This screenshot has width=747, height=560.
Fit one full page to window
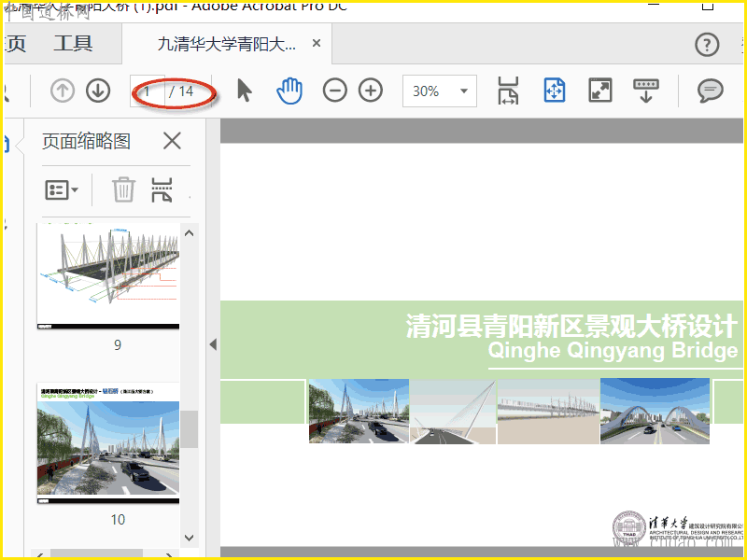555,91
